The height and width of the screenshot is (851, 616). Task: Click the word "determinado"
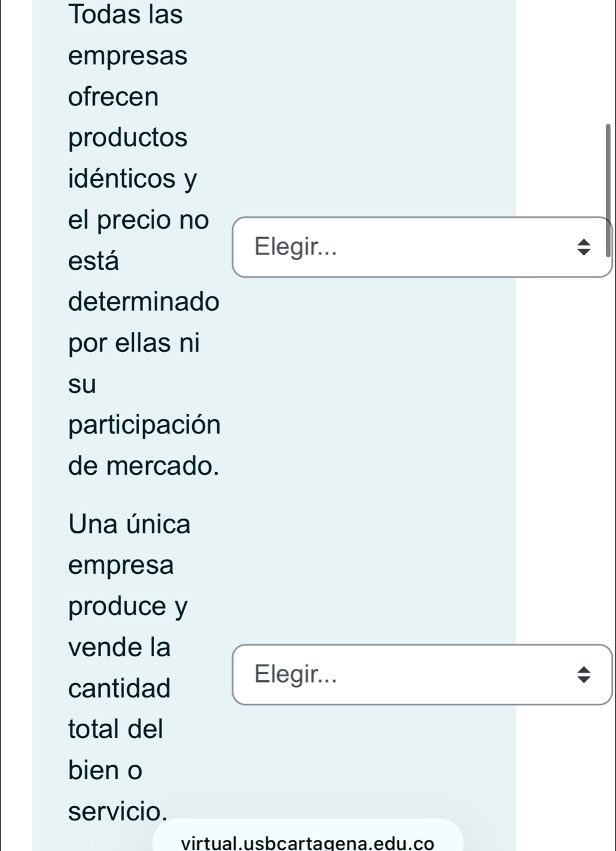[144, 302]
